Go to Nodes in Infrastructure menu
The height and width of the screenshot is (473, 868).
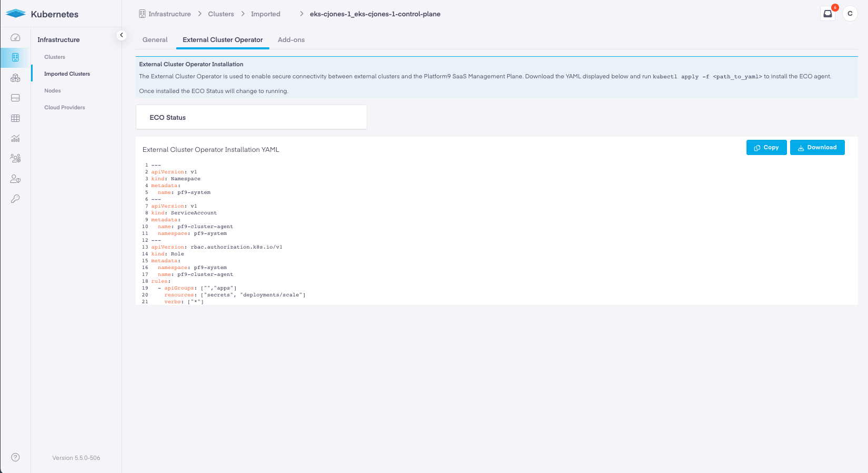(x=53, y=91)
